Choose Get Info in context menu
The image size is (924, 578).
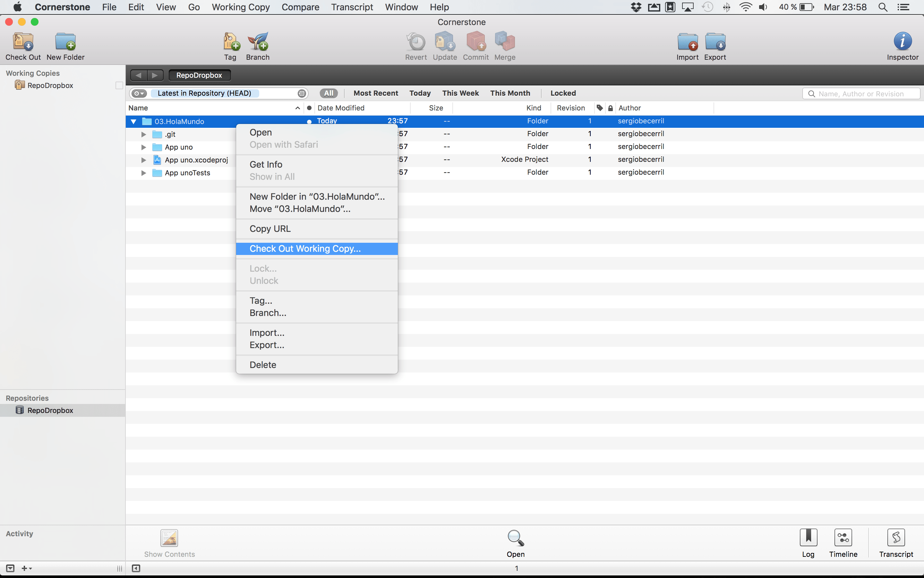(317, 164)
